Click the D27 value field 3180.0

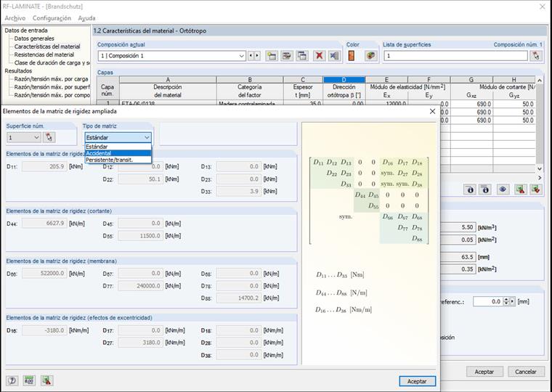point(141,343)
